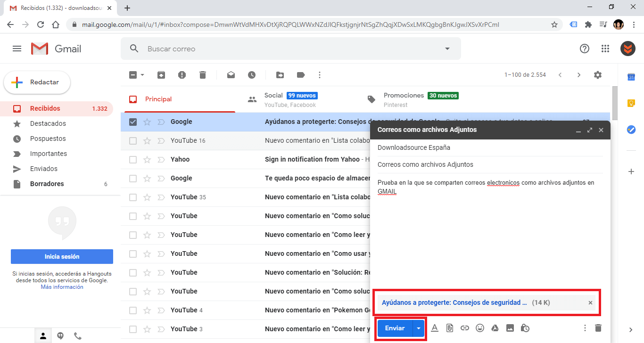This screenshot has height=343, width=644.
Task: Discard the draft with the compose trash icon
Action: 598,328
